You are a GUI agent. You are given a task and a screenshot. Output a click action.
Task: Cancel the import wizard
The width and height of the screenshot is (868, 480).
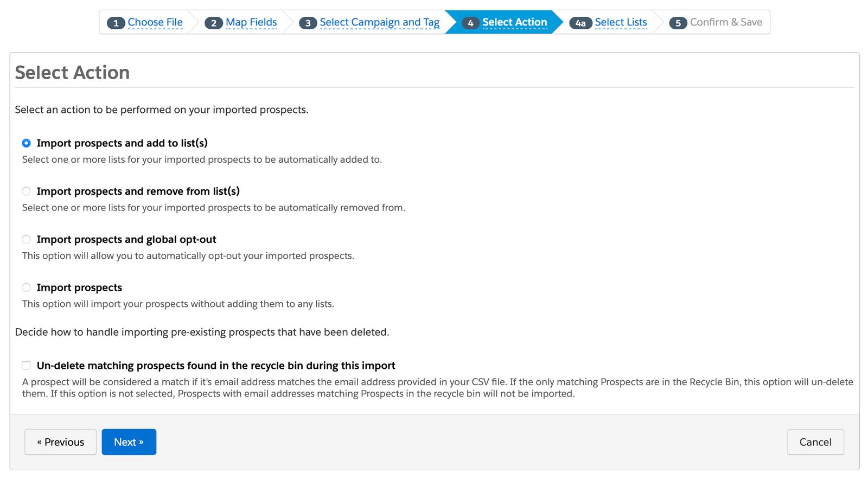point(815,442)
